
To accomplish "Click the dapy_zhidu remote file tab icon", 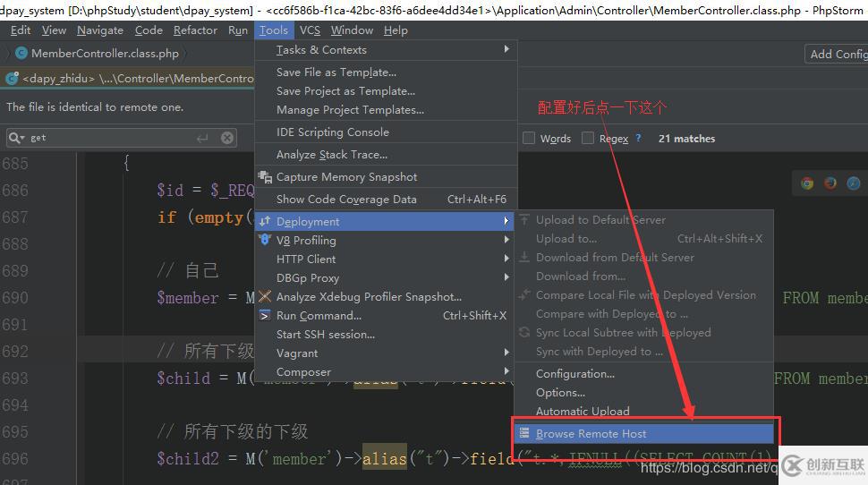I will (12, 79).
